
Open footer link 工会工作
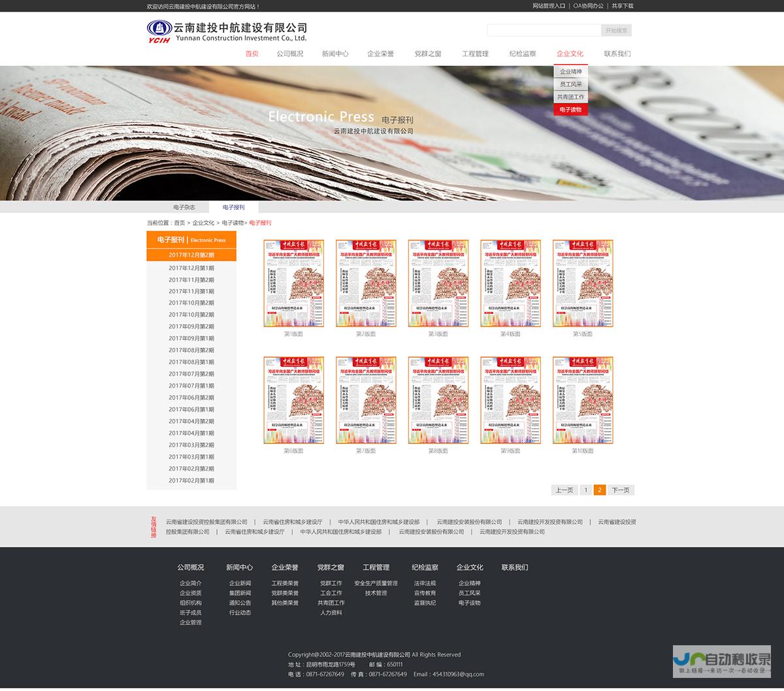tap(331, 593)
